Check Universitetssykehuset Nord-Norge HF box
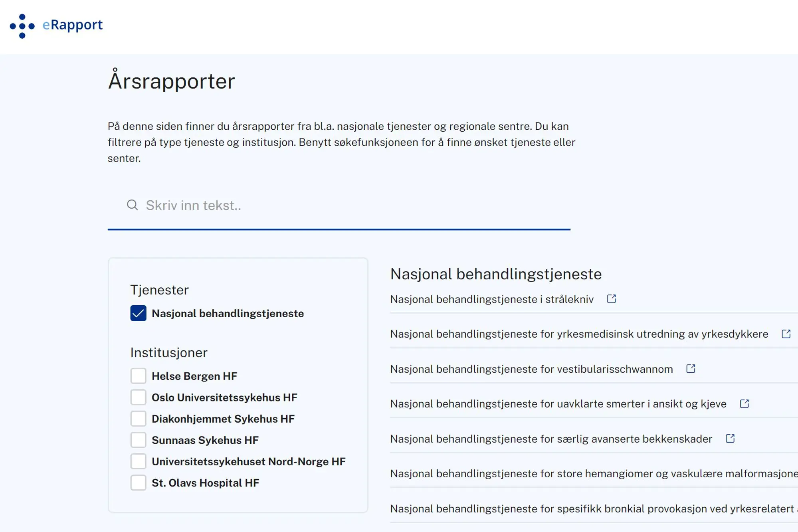The height and width of the screenshot is (532, 798). coord(138,461)
